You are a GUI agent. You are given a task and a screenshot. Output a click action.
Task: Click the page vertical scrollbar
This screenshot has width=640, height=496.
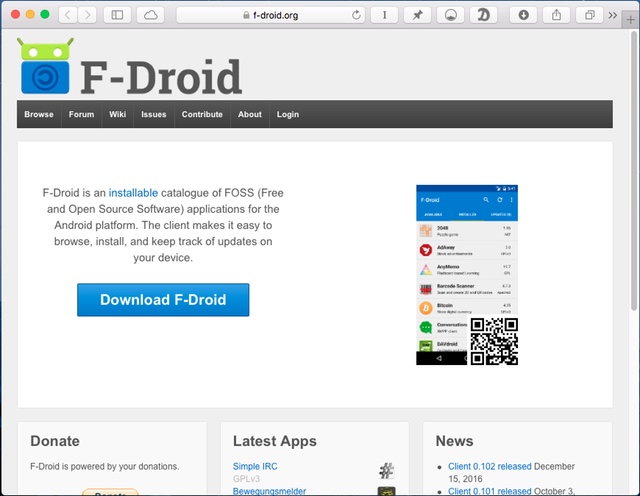tap(633, 169)
